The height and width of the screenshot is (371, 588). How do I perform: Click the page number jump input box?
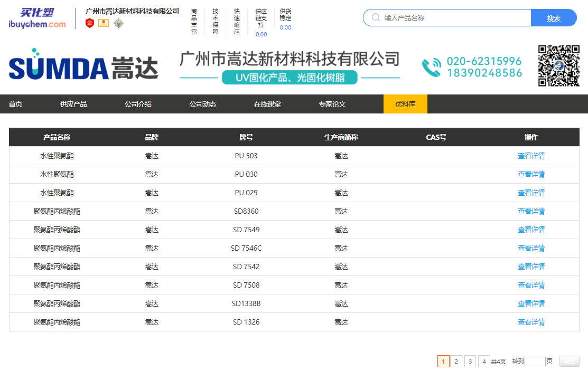coord(535,362)
